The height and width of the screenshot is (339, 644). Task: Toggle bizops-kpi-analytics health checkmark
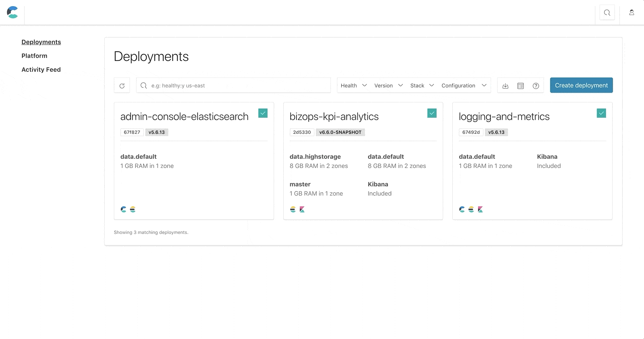click(x=432, y=113)
